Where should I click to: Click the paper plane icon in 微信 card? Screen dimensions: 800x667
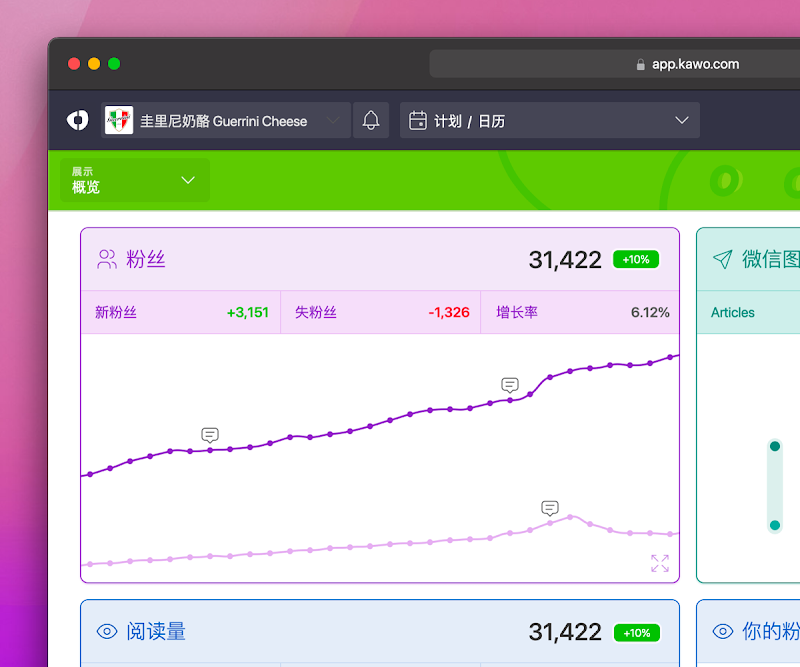point(722,259)
